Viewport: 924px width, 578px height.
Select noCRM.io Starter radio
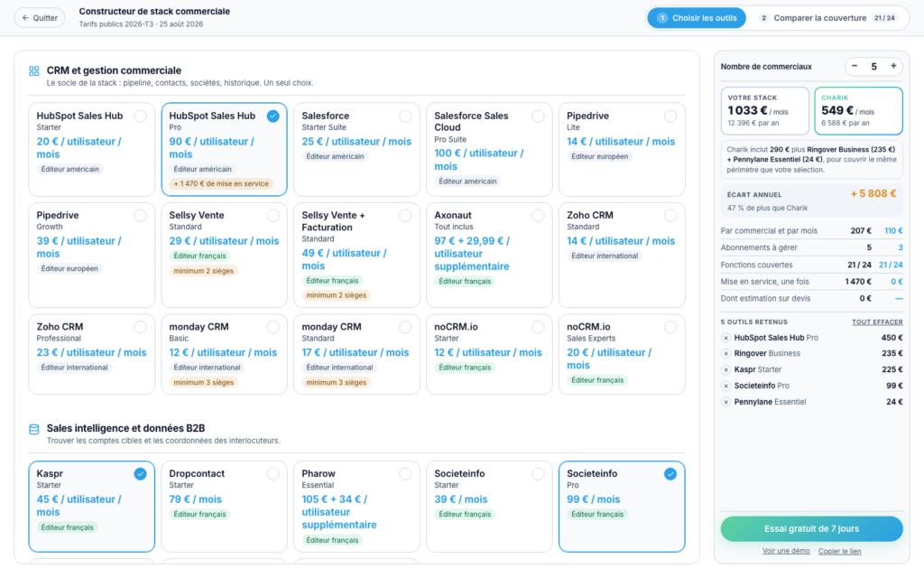[x=538, y=327]
